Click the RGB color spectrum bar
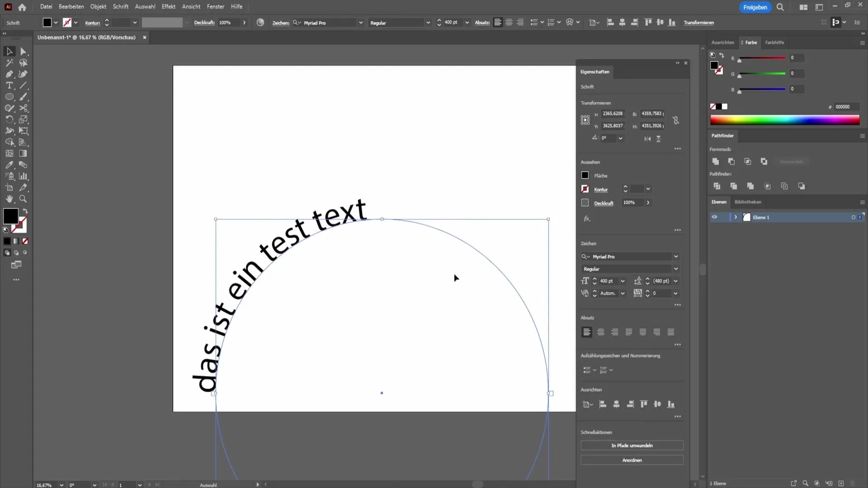The height and width of the screenshot is (488, 868). 785,120
